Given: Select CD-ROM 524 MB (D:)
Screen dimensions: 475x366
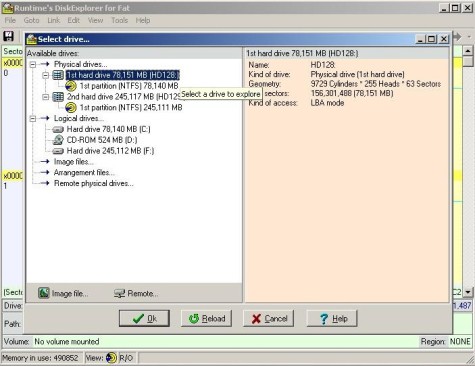Looking at the screenshot, I should [102, 140].
